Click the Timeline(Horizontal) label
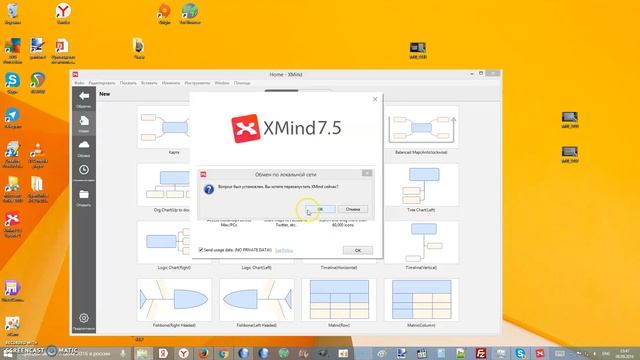This screenshot has height=360, width=640. point(339,268)
